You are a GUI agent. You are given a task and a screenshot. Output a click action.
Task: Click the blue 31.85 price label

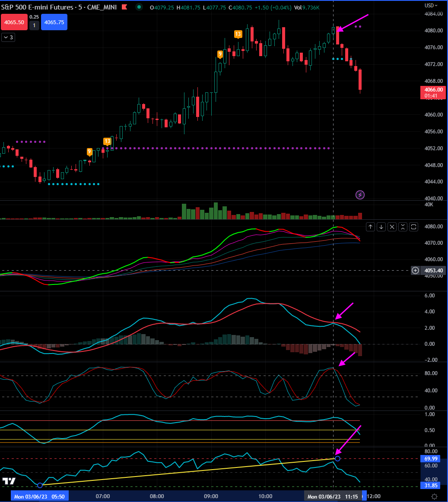[431, 486]
